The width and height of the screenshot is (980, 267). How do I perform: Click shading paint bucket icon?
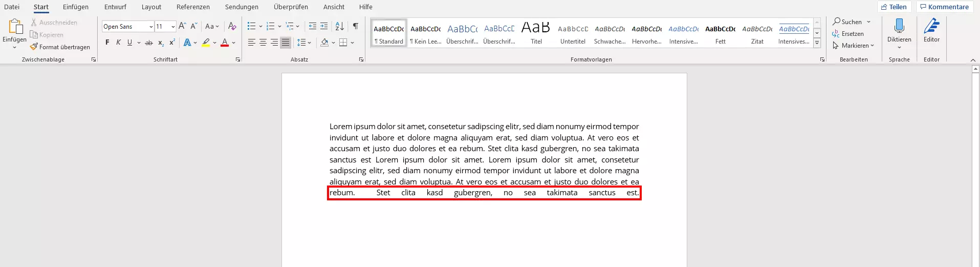coord(324,43)
